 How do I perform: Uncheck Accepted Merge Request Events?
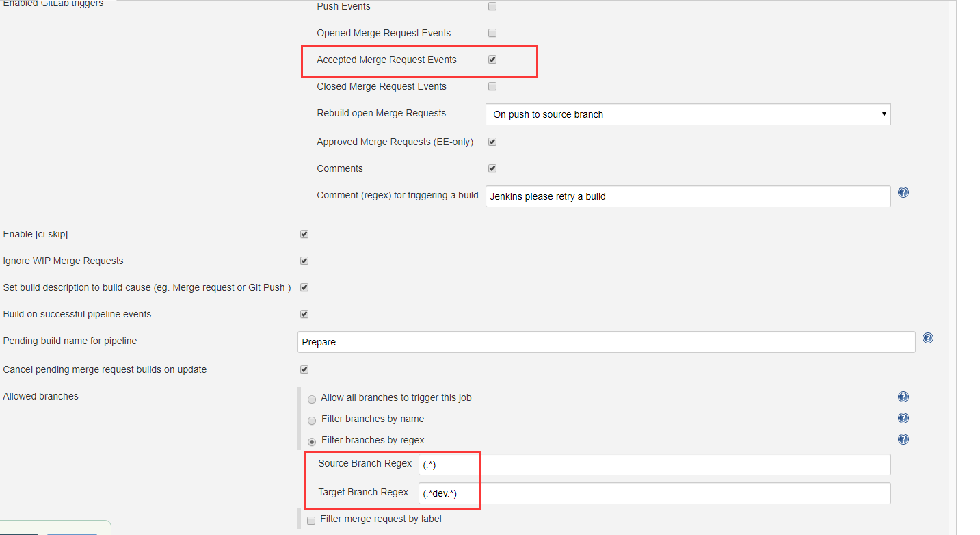[x=492, y=60]
